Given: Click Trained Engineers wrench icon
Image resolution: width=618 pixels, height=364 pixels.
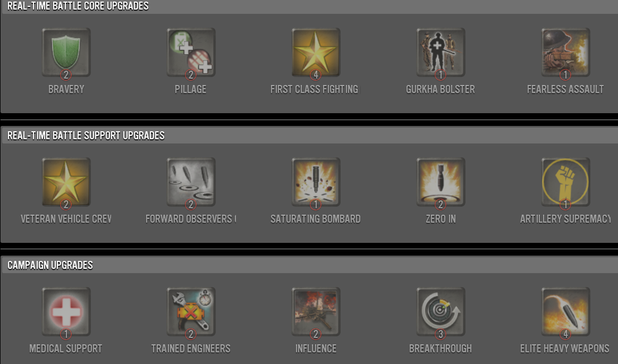Looking at the screenshot, I should [191, 311].
